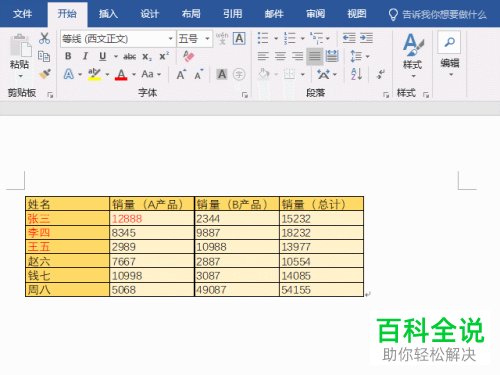The height and width of the screenshot is (375, 500).
Task: Toggle subscript formatting
Action: coord(147,57)
